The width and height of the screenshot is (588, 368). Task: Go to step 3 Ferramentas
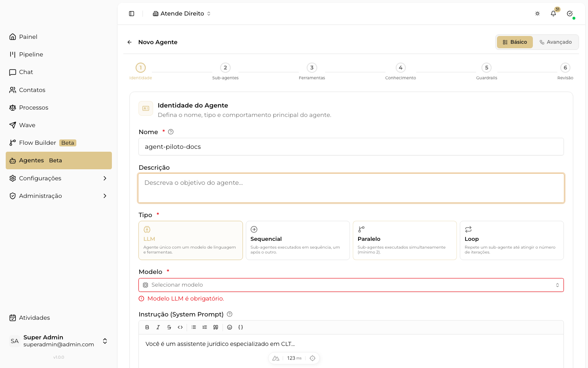[312, 71]
